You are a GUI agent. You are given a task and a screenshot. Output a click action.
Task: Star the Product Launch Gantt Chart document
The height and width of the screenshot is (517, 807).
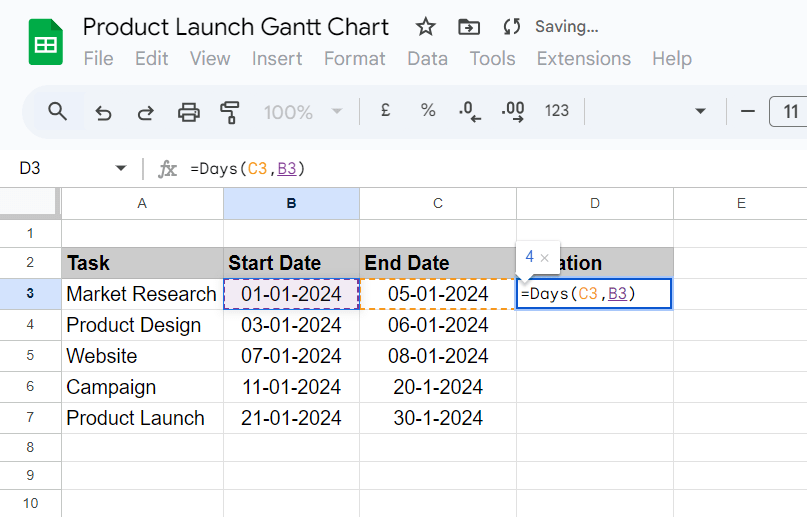click(426, 27)
